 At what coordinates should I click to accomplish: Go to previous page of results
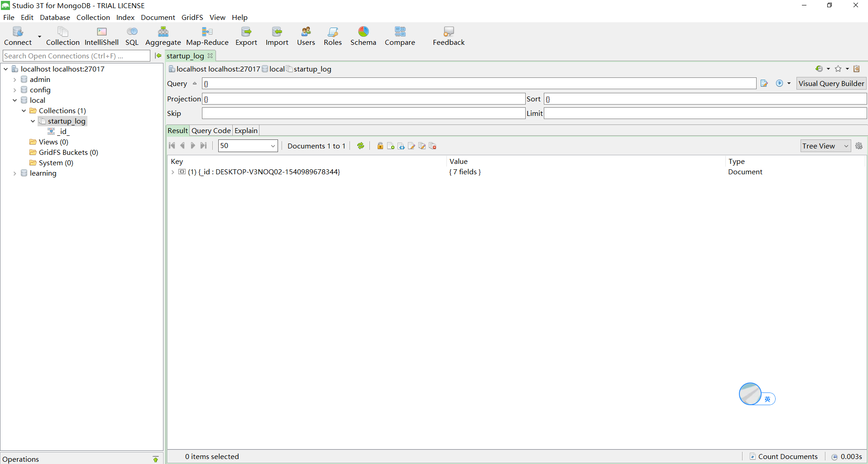(x=182, y=145)
